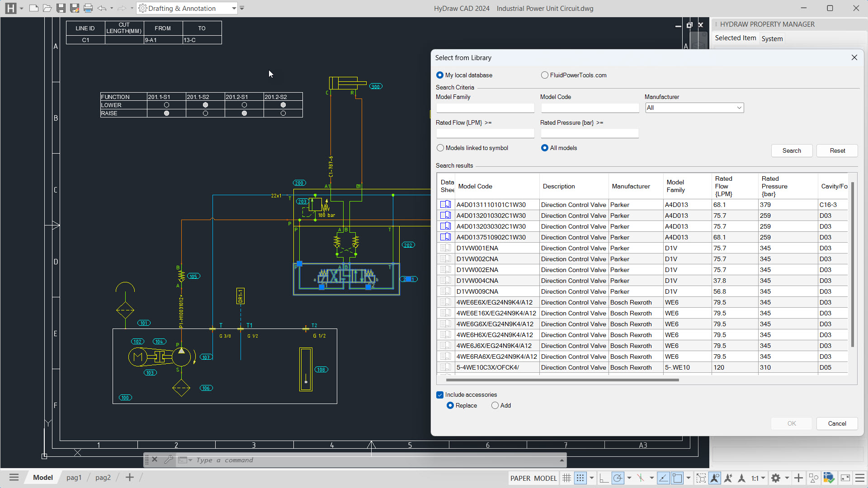Open quick access toolbar customize arrow

click(242, 8)
